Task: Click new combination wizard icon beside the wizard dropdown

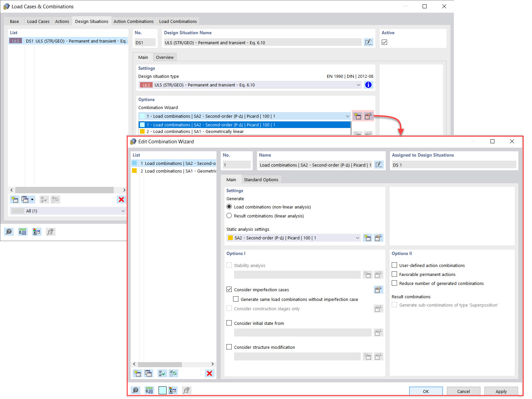Action: [357, 116]
